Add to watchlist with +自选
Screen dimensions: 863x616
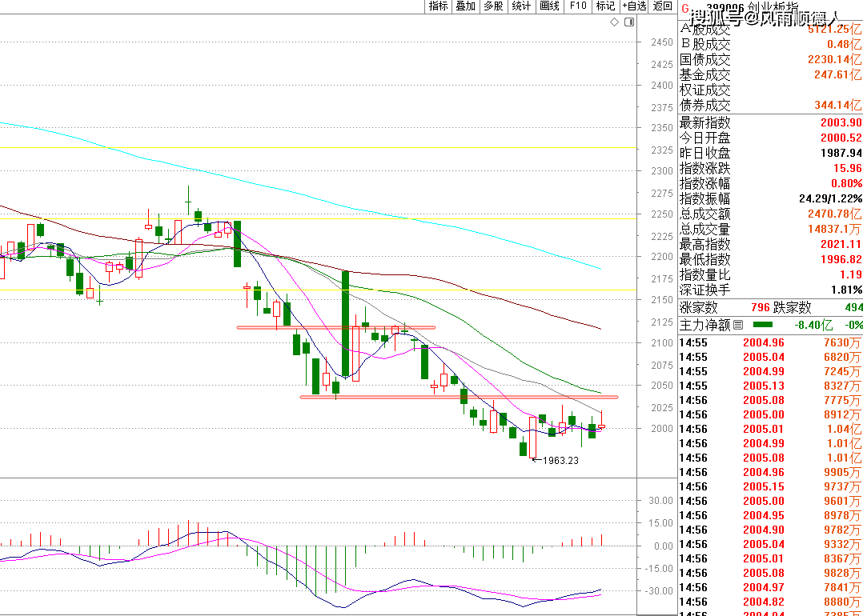click(633, 6)
